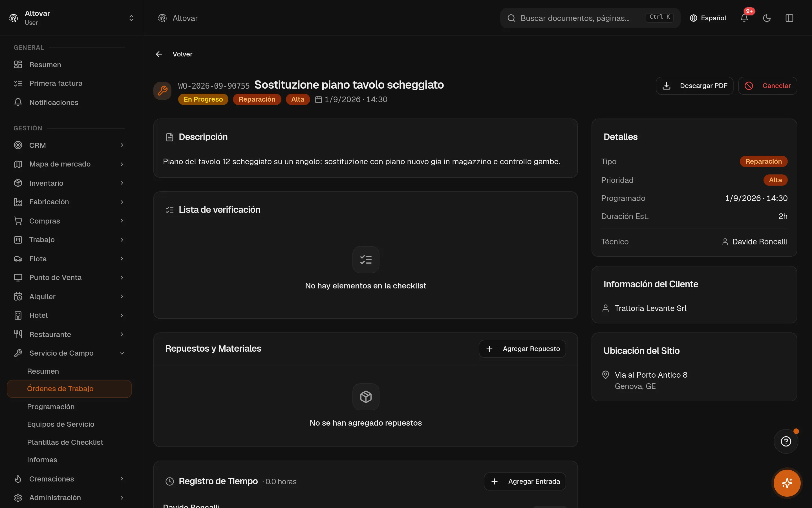Expand the Hotel menu

click(x=69, y=316)
